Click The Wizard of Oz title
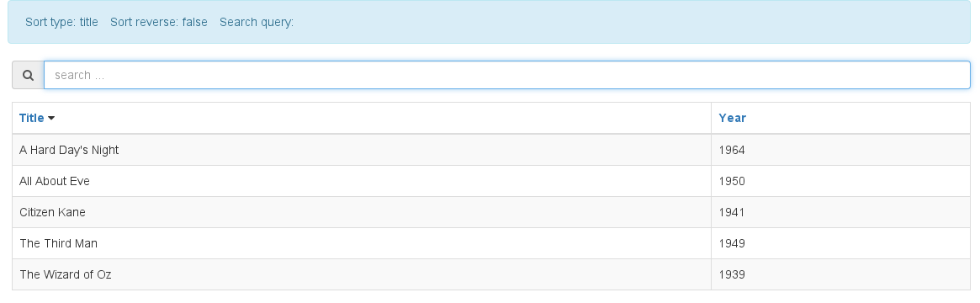The height and width of the screenshot is (303, 980). tap(66, 274)
